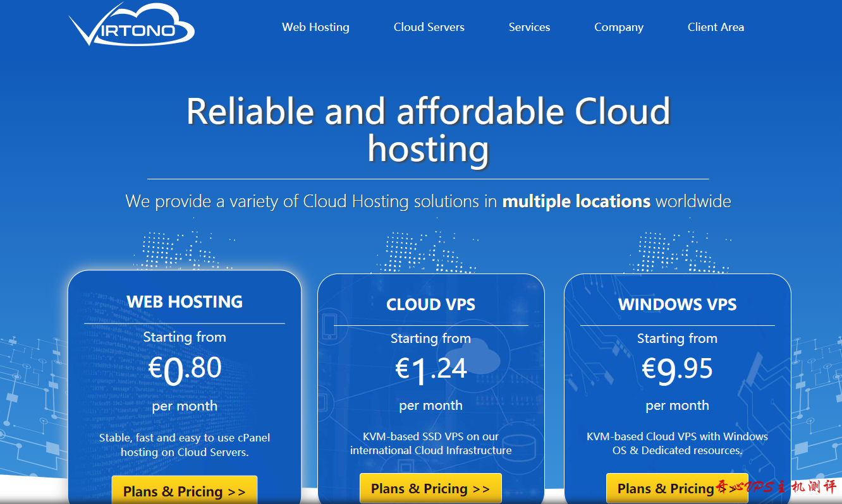Screen dimensions: 842x504
Task: Expand the Services menu in the header
Action: point(529,27)
